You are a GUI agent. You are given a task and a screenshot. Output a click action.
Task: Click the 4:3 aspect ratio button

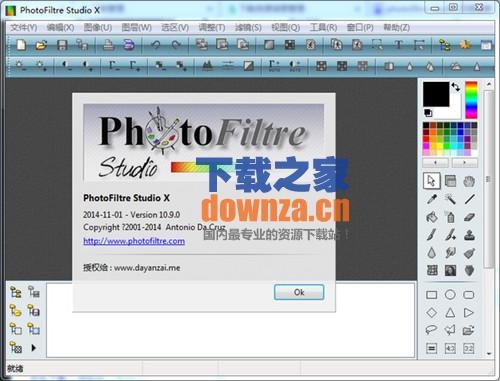click(x=450, y=348)
